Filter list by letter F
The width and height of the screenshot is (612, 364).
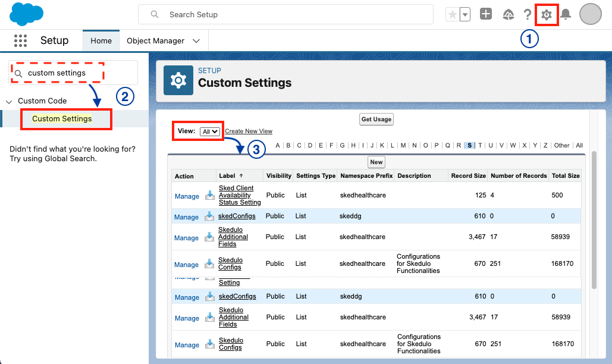pos(331,146)
